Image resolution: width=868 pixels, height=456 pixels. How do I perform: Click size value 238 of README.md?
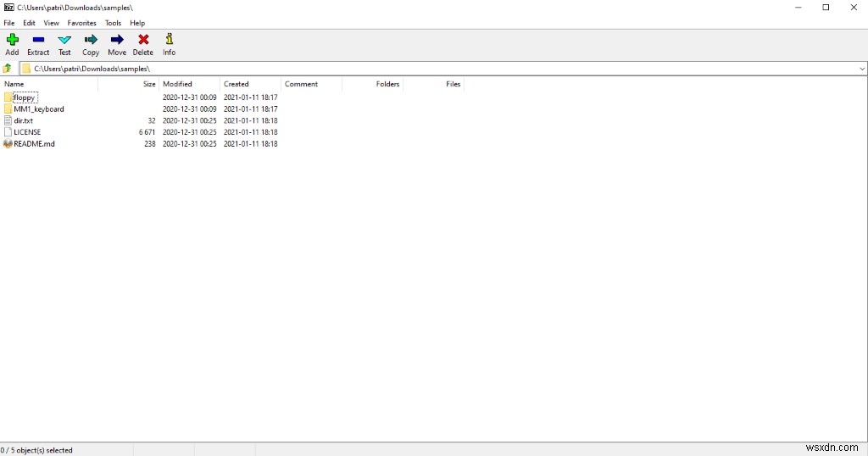pos(150,144)
